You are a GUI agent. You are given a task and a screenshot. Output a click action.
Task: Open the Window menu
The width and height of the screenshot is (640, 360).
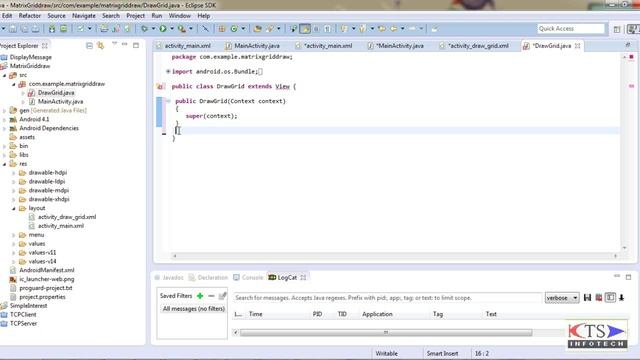(x=180, y=16)
